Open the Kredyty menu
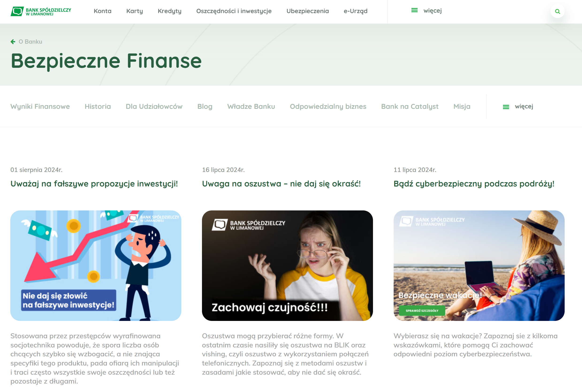Screen dimensions: 582x392 (x=170, y=11)
